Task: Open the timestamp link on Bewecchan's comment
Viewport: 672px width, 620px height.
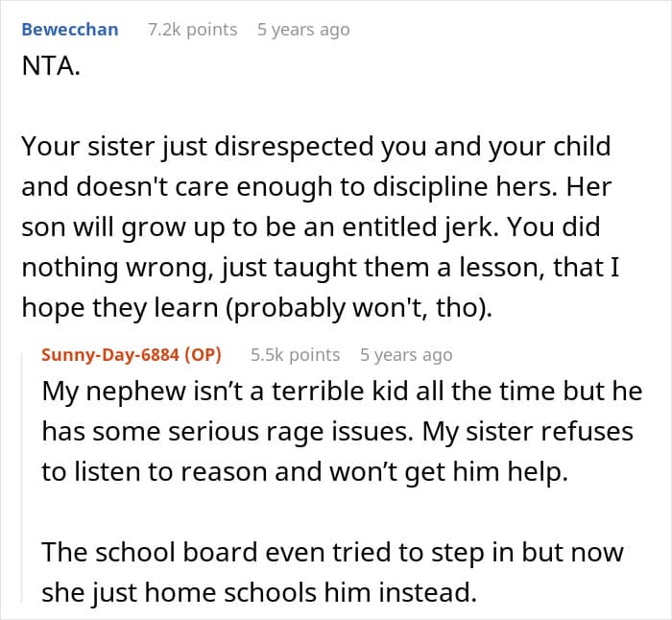Action: click(303, 29)
